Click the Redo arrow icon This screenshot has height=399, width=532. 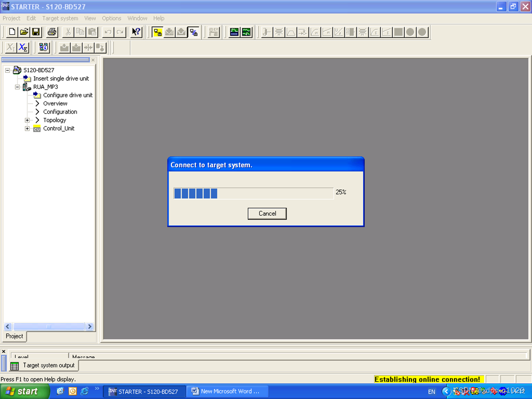pyautogui.click(x=120, y=32)
